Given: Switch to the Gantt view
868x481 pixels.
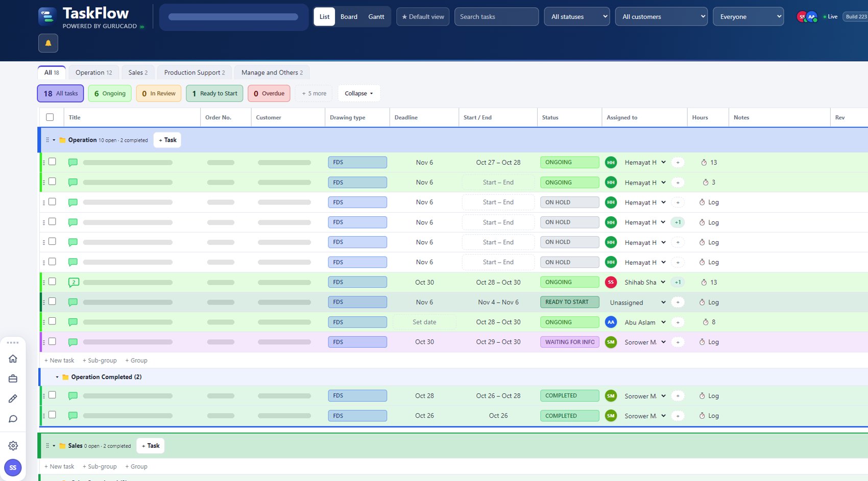Looking at the screenshot, I should pos(376,16).
